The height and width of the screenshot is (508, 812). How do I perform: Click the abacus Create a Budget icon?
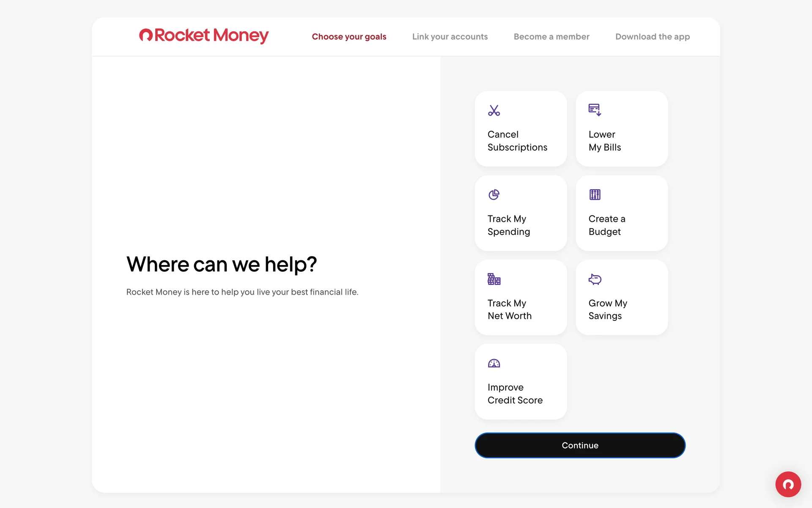tap(595, 195)
